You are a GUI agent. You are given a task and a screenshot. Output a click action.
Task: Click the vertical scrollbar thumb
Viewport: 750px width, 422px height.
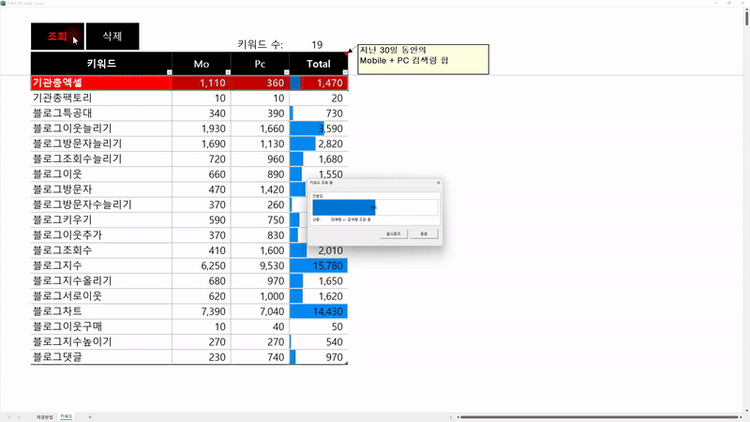(746, 17)
